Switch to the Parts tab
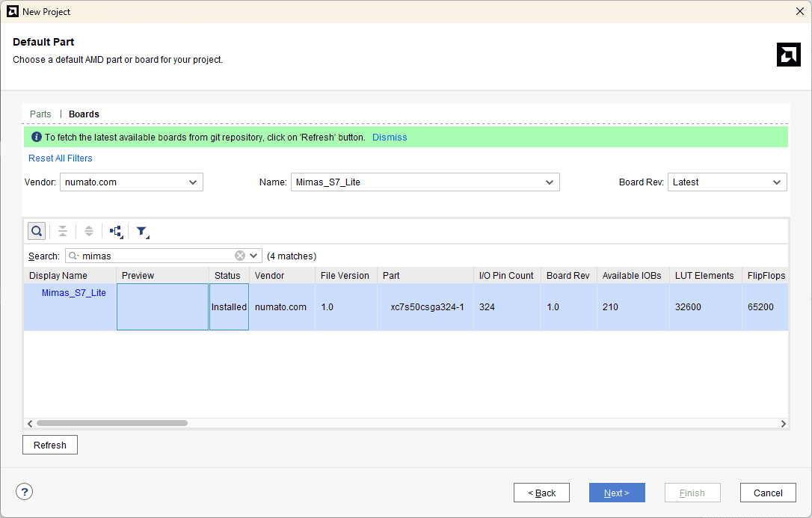 pos(40,114)
